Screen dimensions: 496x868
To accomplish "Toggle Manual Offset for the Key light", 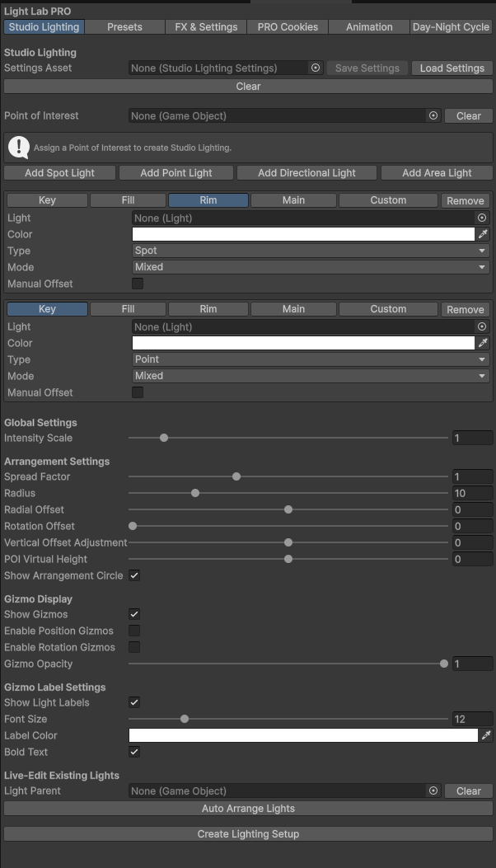I will click(x=138, y=392).
